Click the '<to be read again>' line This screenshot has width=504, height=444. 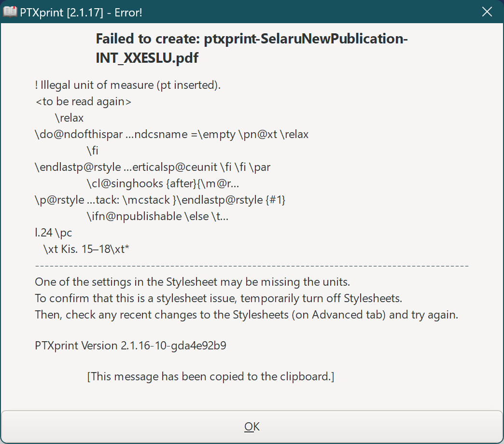click(x=83, y=101)
